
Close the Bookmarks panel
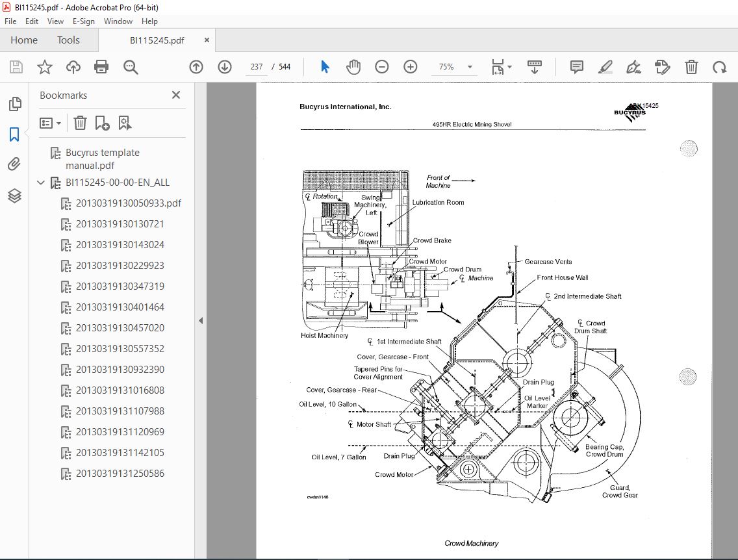click(x=176, y=95)
